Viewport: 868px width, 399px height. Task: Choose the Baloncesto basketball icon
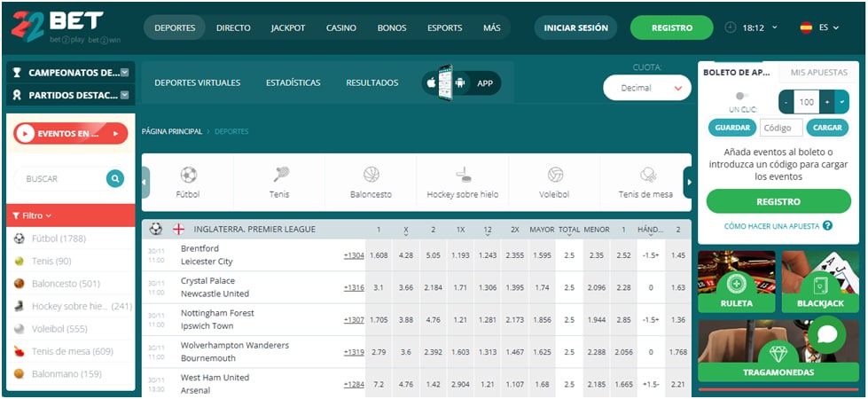(371, 175)
